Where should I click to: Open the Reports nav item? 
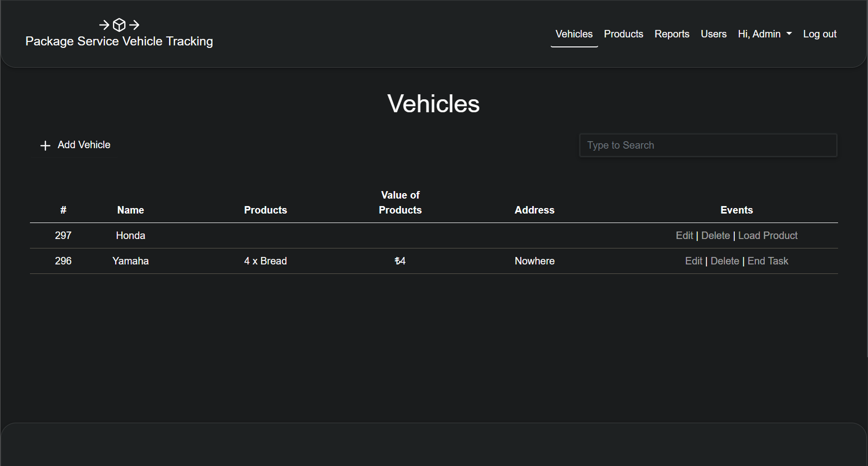click(x=672, y=34)
